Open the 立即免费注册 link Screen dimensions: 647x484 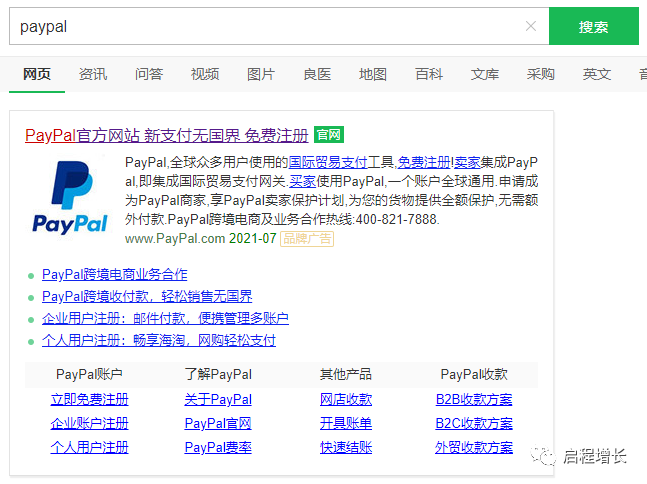(x=90, y=399)
